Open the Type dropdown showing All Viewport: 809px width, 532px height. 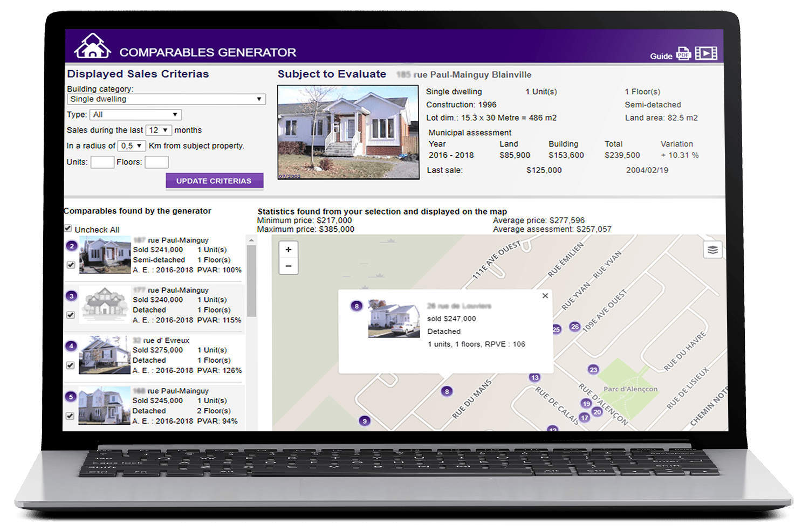pos(135,115)
